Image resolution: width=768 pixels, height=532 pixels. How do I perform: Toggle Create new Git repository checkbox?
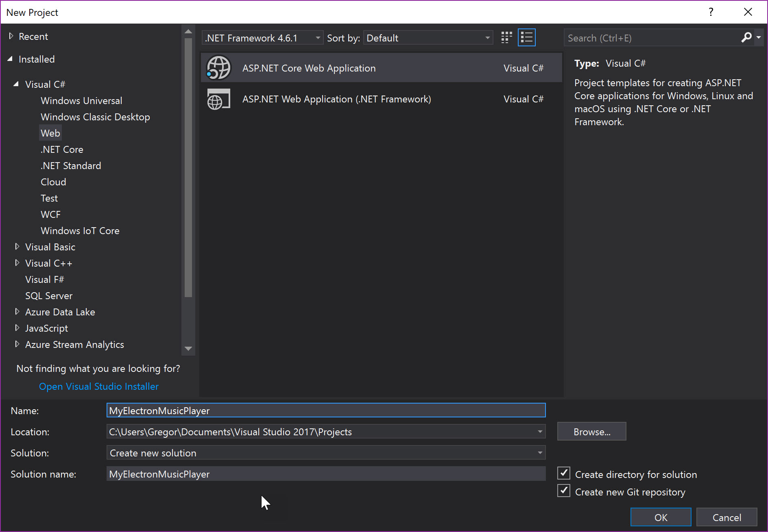(x=564, y=491)
